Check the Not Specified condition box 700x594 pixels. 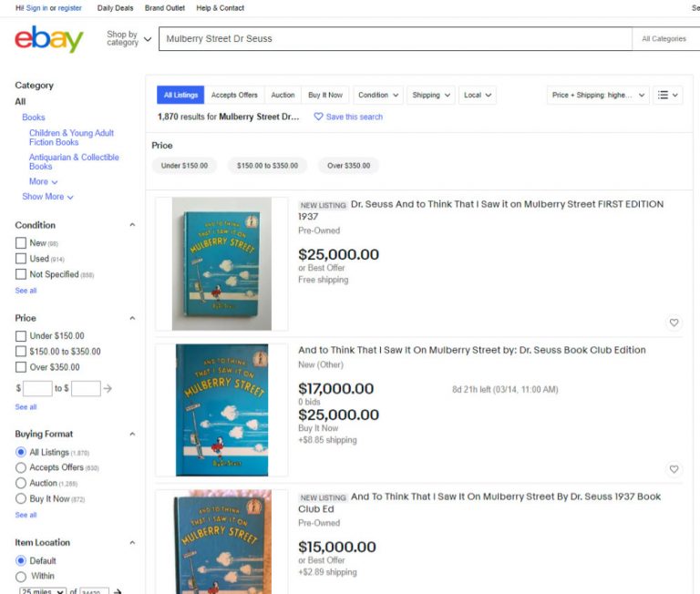point(21,274)
